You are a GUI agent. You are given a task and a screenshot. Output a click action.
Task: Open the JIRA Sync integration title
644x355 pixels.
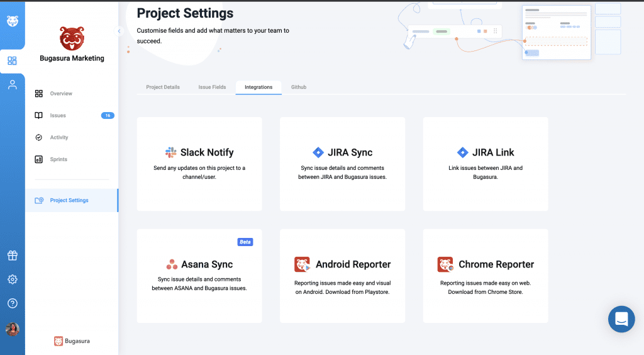coord(350,152)
